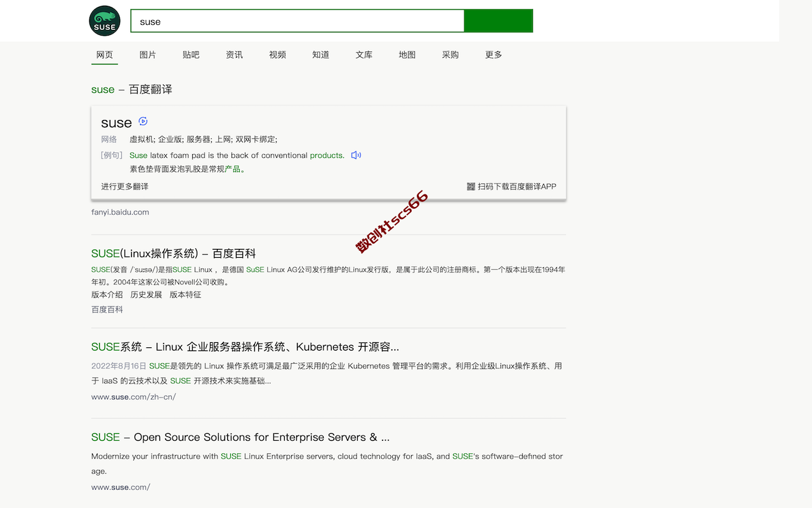Open the 文库 tab
The image size is (812, 508).
tap(364, 55)
